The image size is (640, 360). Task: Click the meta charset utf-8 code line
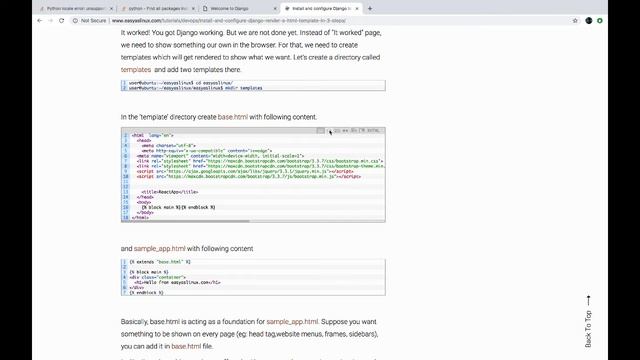169,146
